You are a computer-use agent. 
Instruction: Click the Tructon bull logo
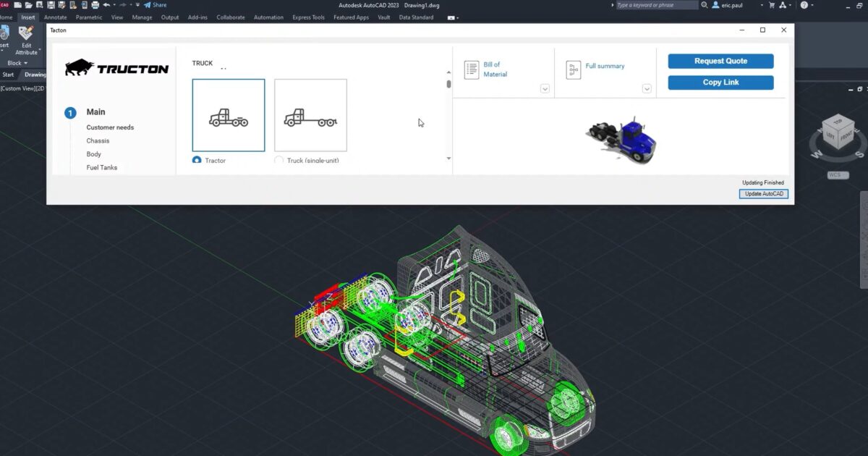[116, 68]
